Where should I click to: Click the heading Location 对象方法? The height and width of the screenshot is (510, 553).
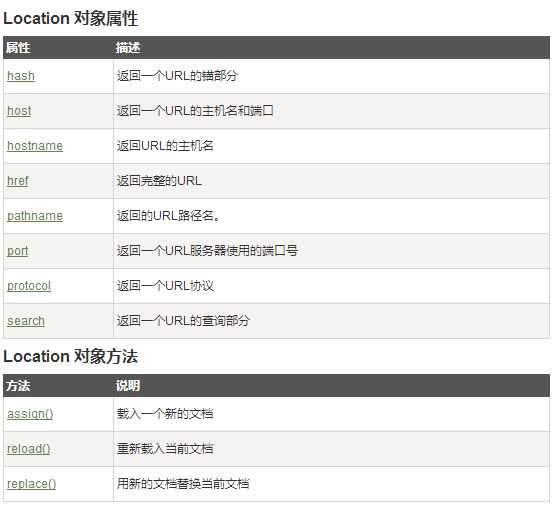[x=71, y=356]
